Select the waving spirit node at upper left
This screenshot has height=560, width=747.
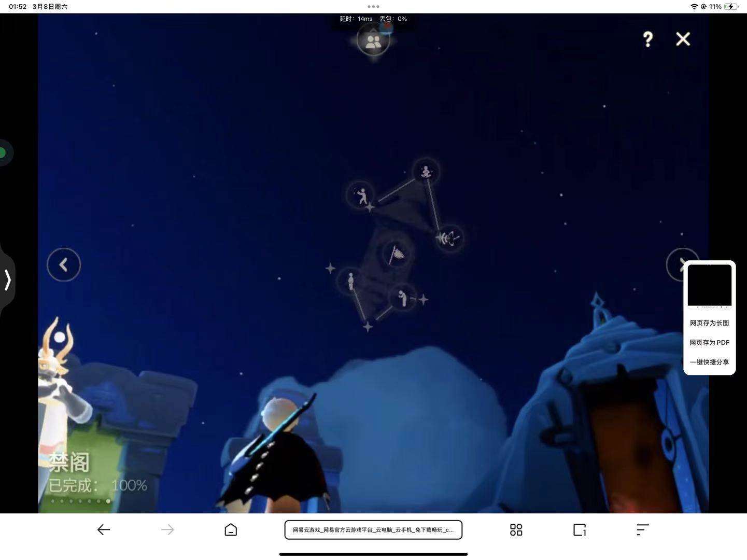coord(361,195)
